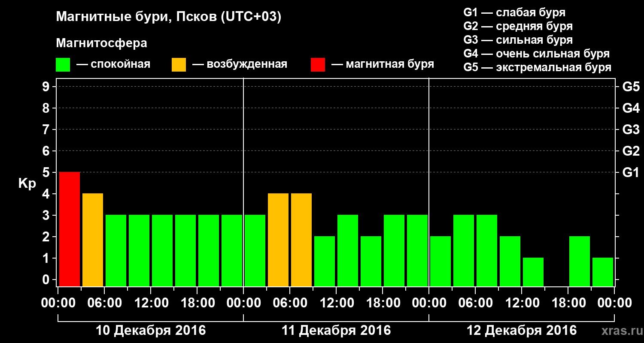
Task: Click the '10 Декабря 2016' date label
Action: point(151,331)
